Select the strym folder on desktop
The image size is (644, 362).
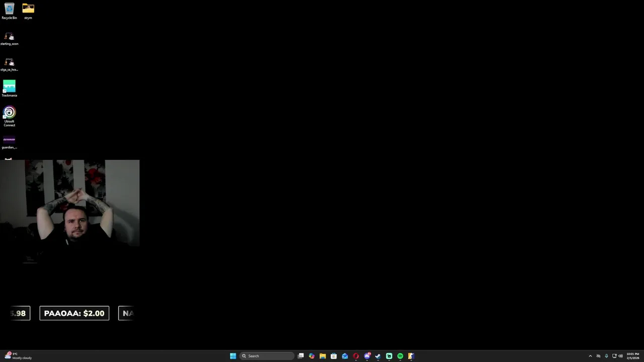[28, 11]
